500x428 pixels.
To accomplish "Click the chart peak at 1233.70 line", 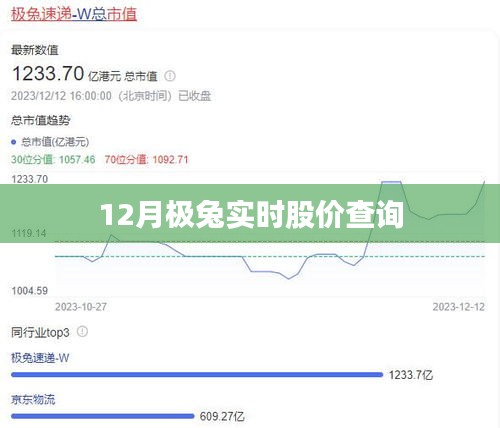I will click(391, 182).
